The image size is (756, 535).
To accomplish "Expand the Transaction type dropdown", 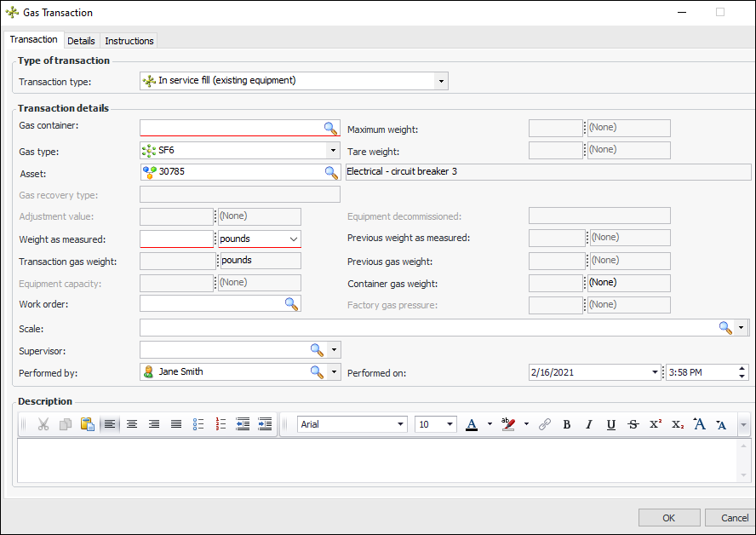I will click(440, 82).
